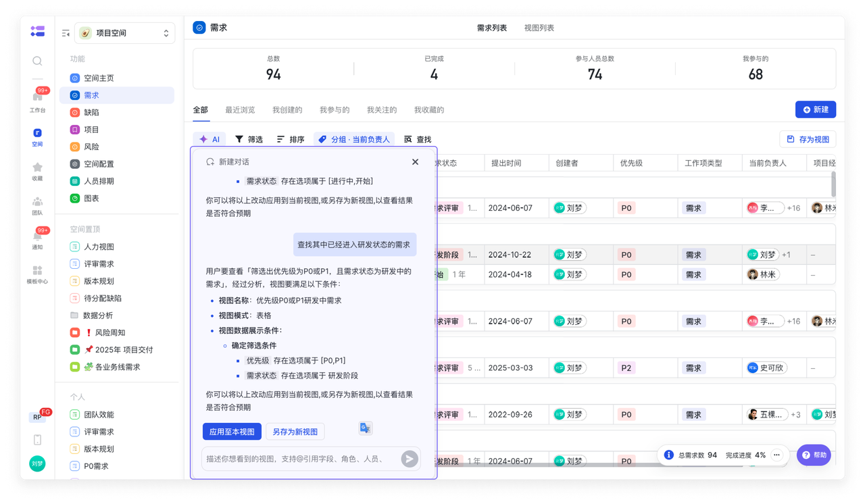The height and width of the screenshot is (504, 865).
Task: Click send arrow in AI chat box
Action: pyautogui.click(x=409, y=459)
